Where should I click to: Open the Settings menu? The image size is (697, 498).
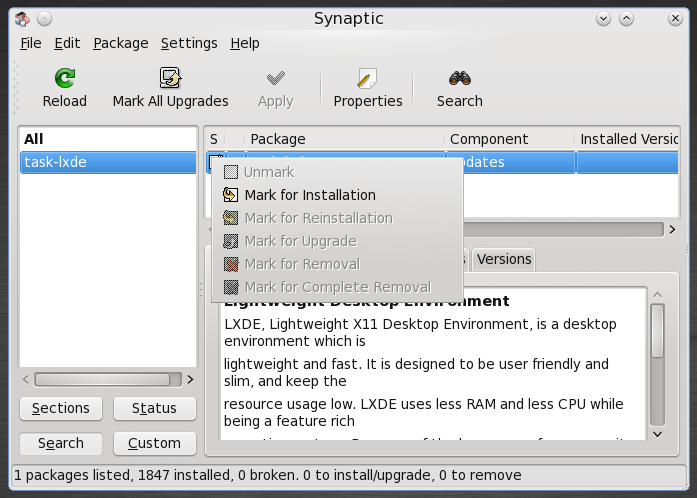189,43
